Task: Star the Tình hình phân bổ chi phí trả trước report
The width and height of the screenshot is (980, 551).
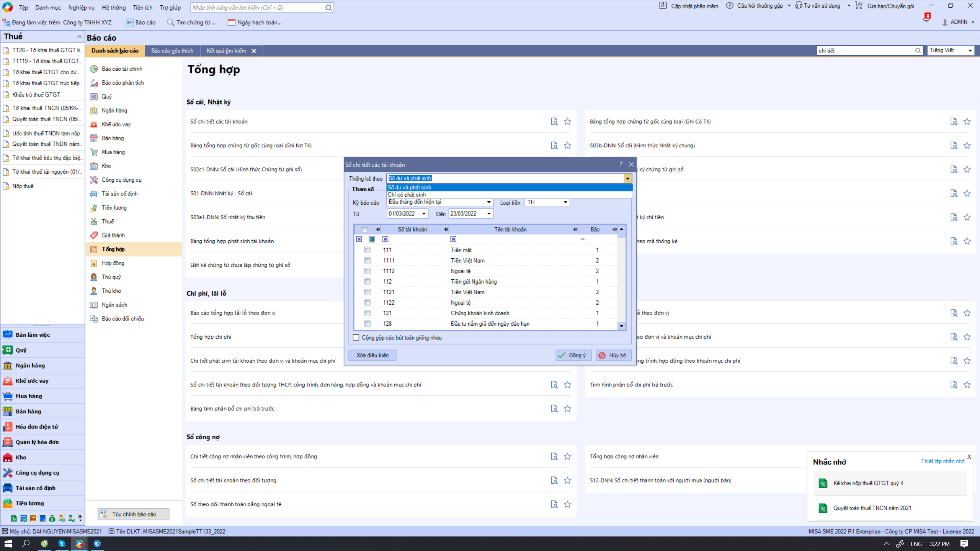Action: (x=967, y=385)
